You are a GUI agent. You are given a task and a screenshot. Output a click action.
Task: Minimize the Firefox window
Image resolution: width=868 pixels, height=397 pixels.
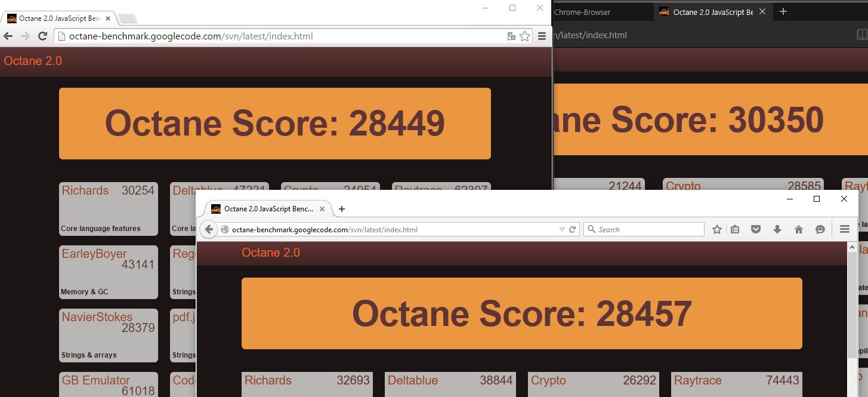(x=790, y=199)
